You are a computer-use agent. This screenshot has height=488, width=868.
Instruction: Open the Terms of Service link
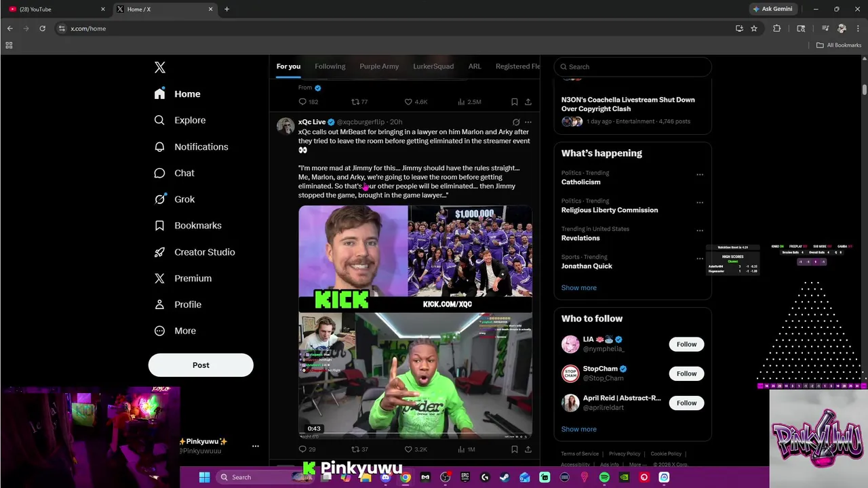click(580, 453)
